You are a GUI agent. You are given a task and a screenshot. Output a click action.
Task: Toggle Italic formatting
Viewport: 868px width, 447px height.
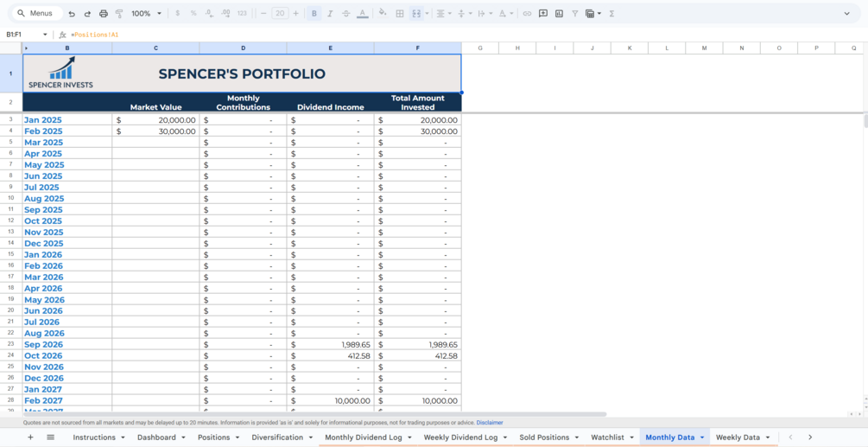click(330, 13)
